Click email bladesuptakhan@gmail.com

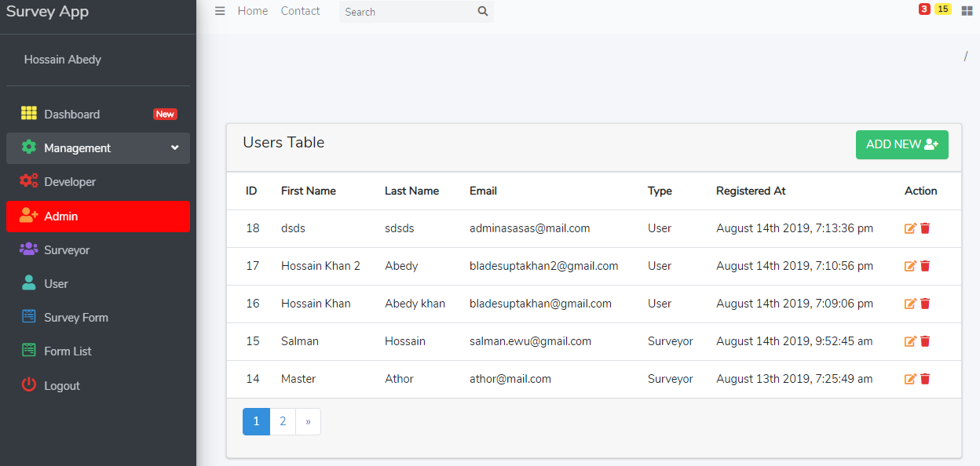click(x=540, y=304)
